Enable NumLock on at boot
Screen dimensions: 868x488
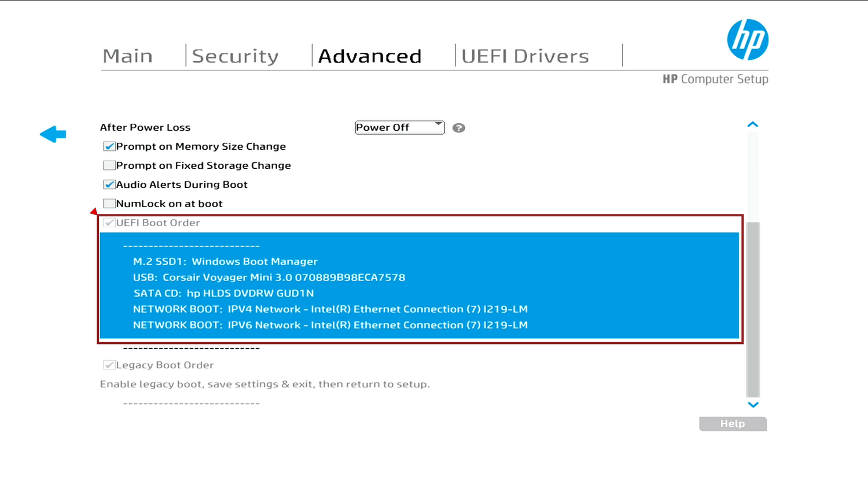coord(109,203)
